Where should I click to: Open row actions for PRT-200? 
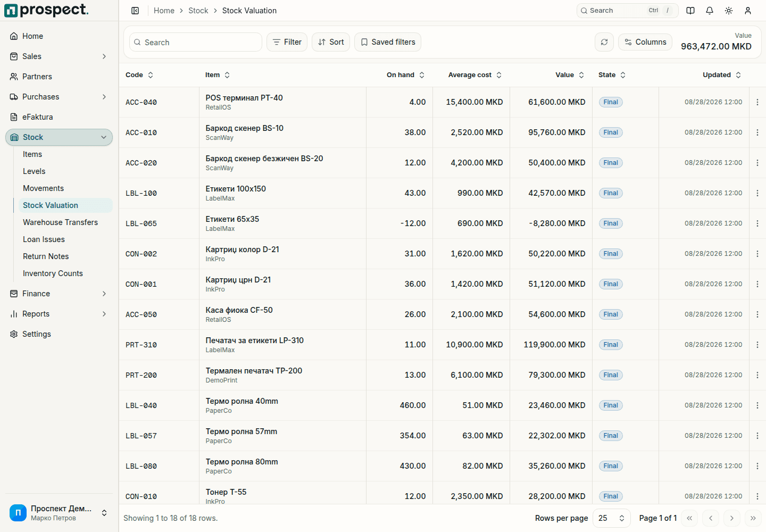[757, 375]
